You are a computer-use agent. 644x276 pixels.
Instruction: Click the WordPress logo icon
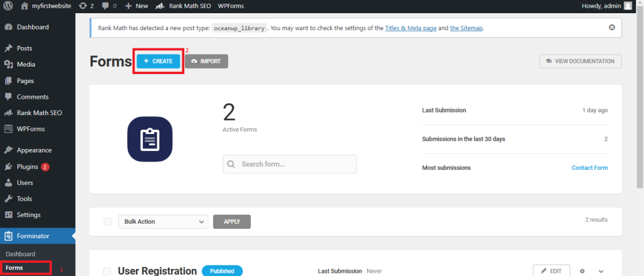(x=8, y=6)
